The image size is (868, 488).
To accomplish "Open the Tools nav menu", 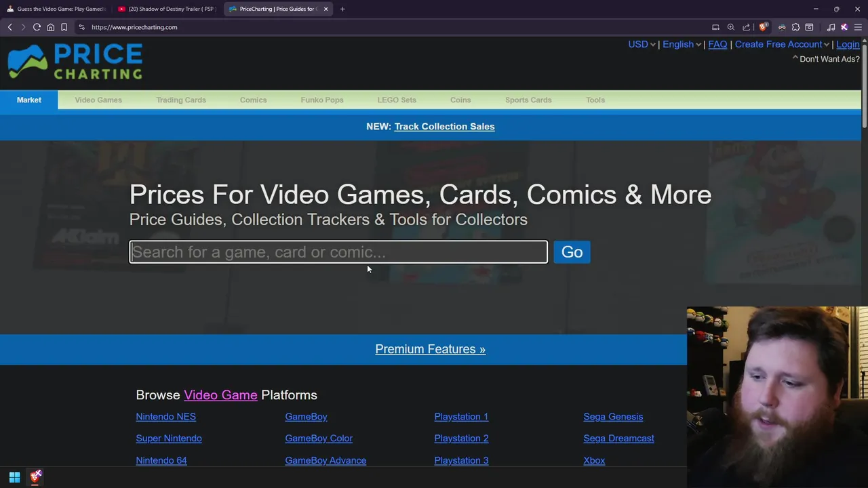I will coord(595,100).
